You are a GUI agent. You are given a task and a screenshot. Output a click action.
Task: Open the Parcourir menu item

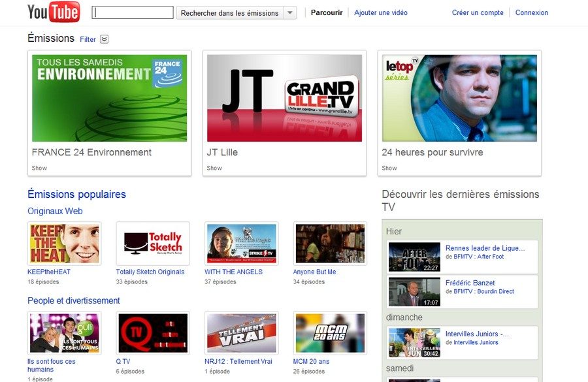click(x=327, y=12)
